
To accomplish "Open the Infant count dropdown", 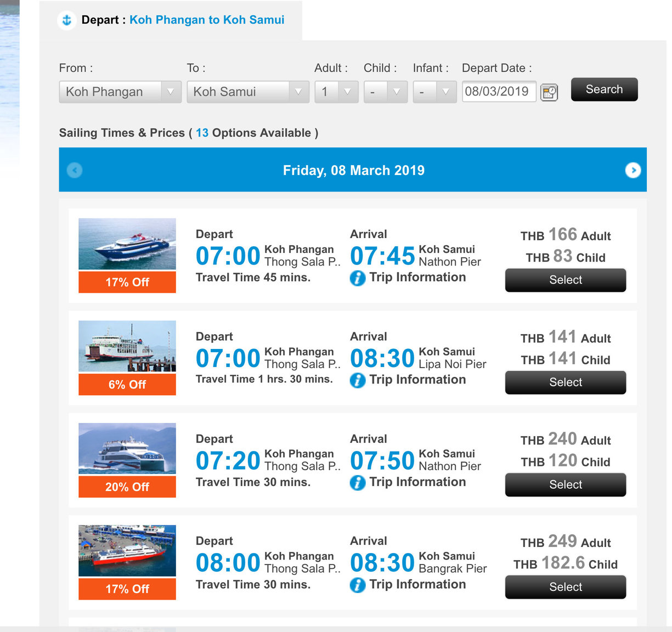I will point(435,92).
